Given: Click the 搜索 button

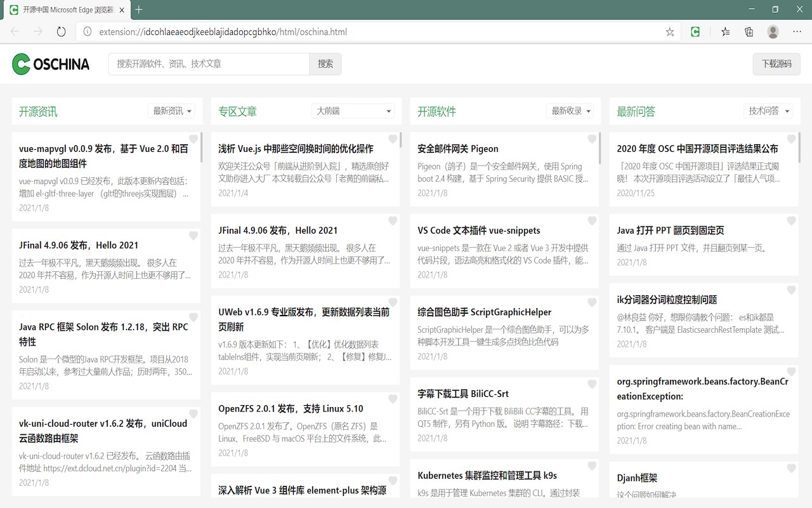Looking at the screenshot, I should coord(325,63).
